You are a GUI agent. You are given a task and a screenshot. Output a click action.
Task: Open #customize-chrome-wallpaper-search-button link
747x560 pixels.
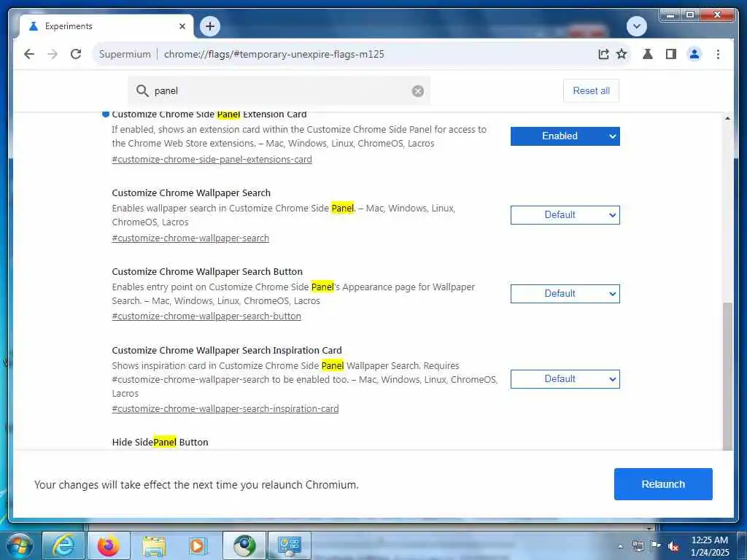coord(206,316)
